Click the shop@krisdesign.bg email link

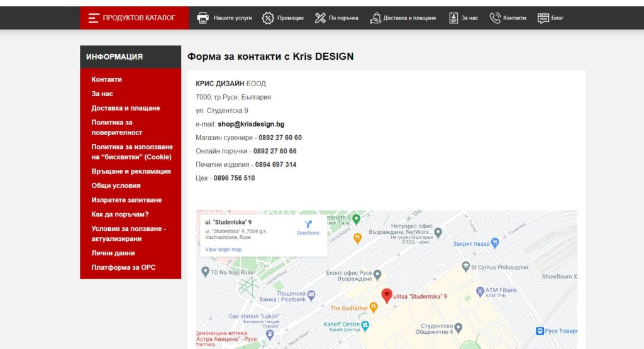tap(251, 124)
